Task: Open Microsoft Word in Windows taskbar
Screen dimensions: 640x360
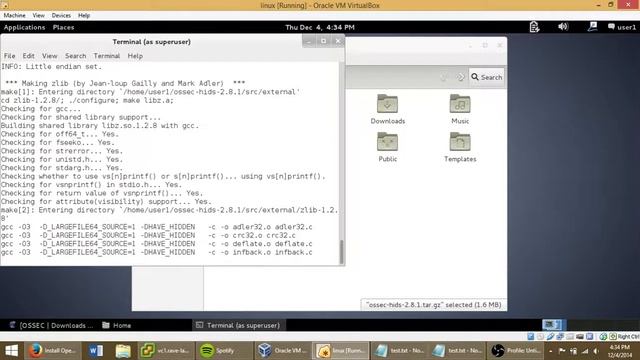Action: tap(96, 351)
